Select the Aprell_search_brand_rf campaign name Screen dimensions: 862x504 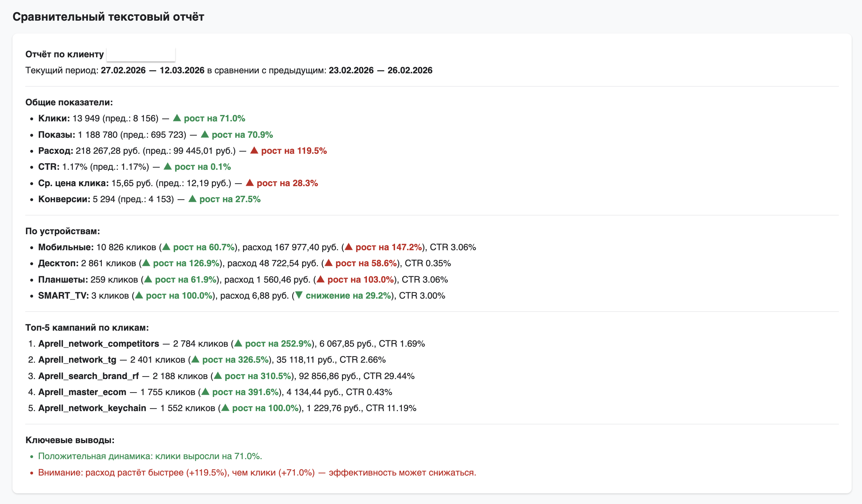(88, 376)
